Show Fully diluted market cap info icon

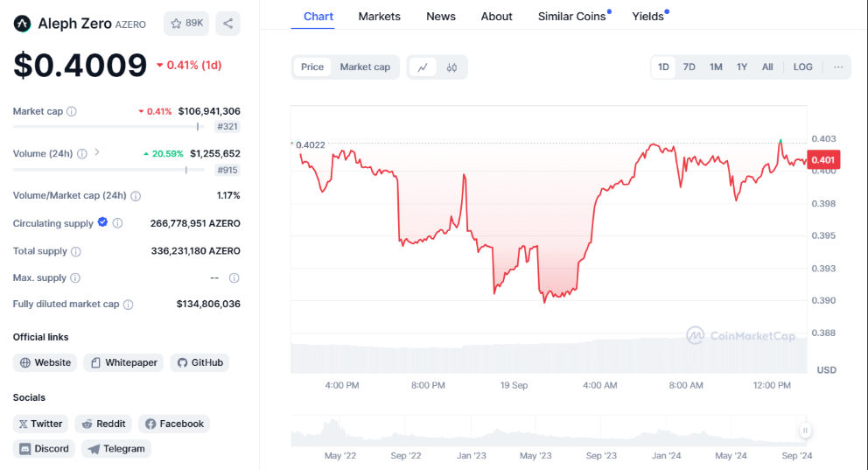128,305
